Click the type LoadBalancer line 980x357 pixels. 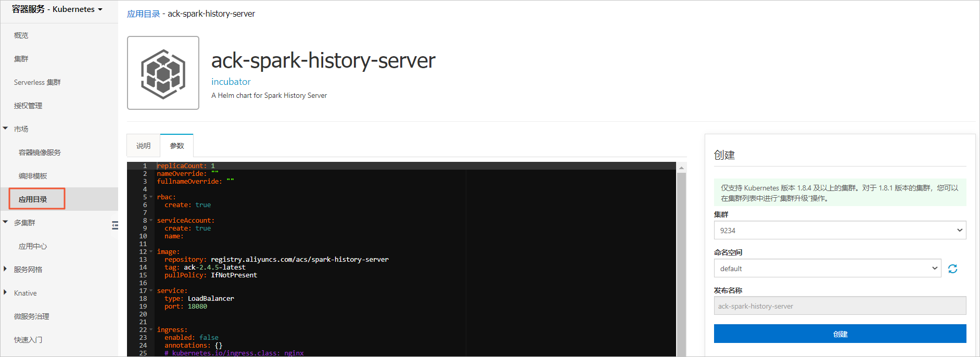point(199,299)
